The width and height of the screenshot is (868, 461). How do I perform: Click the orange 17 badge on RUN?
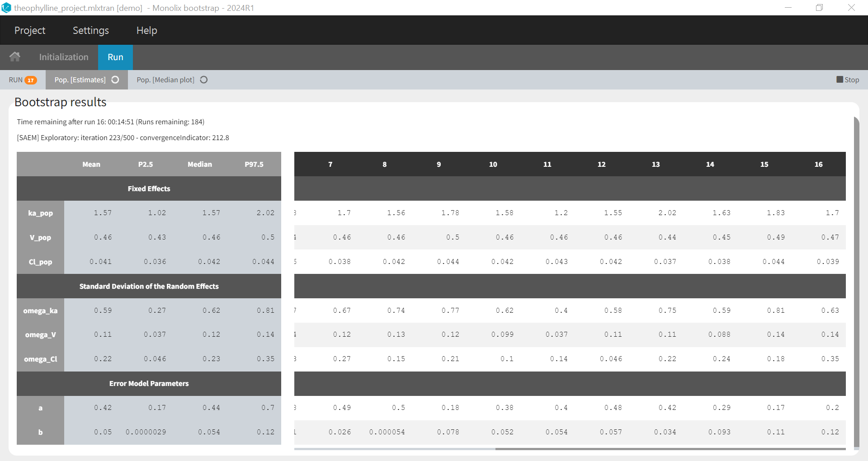pyautogui.click(x=31, y=80)
